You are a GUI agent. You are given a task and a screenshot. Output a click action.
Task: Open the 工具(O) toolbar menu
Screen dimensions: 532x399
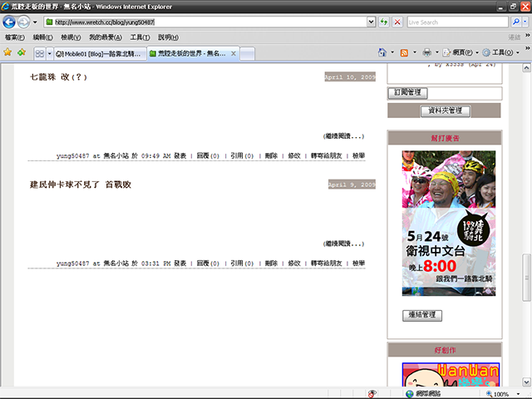tap(501, 52)
